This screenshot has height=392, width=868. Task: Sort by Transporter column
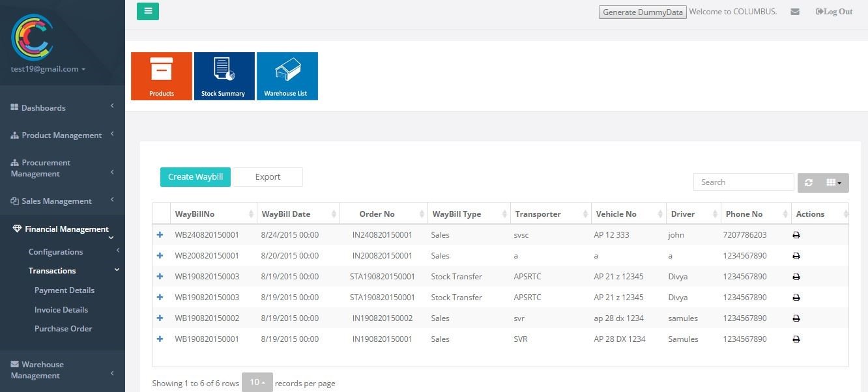[550, 214]
